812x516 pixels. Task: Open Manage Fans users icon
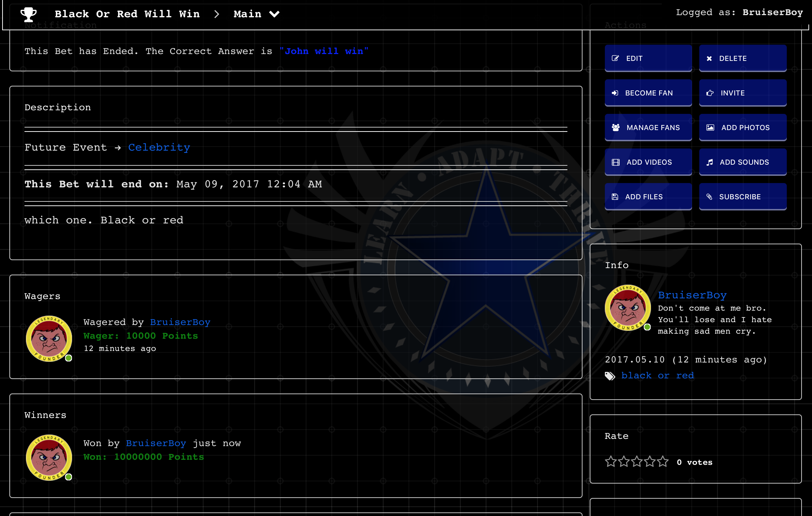pyautogui.click(x=616, y=128)
